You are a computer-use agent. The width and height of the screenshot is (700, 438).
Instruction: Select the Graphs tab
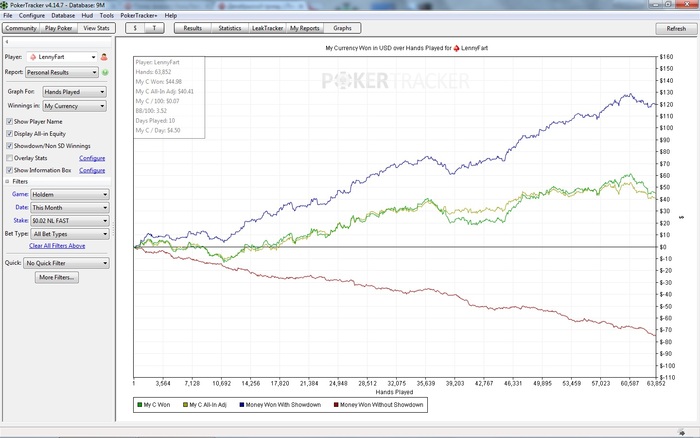[342, 28]
